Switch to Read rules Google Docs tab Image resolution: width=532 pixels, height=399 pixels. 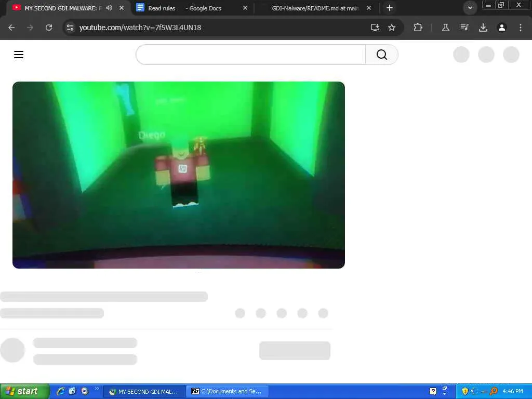pyautogui.click(x=185, y=8)
